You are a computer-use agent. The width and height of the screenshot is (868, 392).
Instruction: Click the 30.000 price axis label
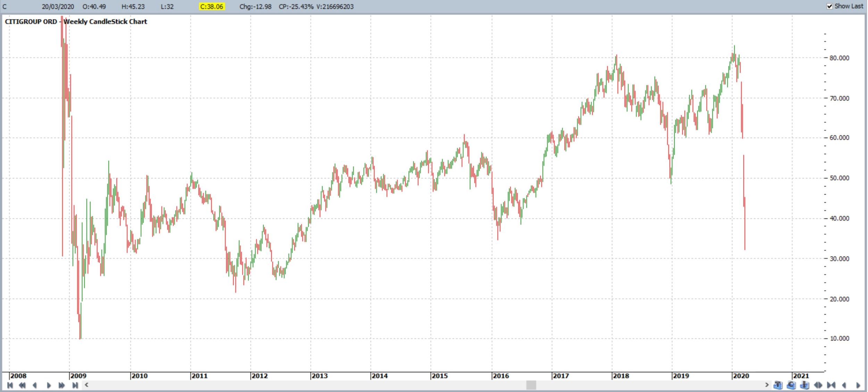(x=840, y=258)
